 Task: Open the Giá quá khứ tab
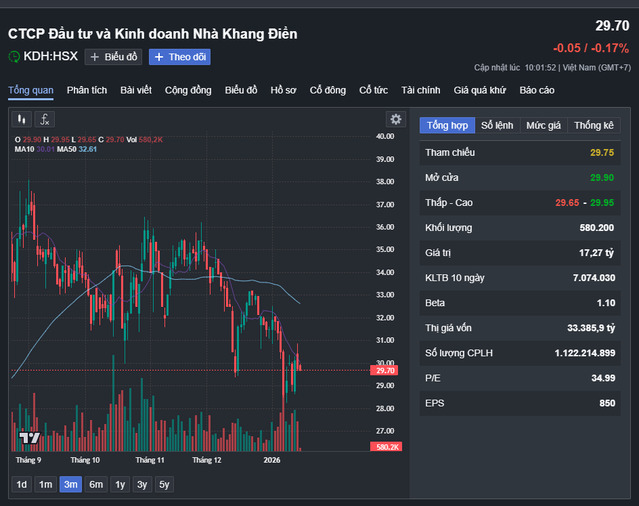(480, 90)
